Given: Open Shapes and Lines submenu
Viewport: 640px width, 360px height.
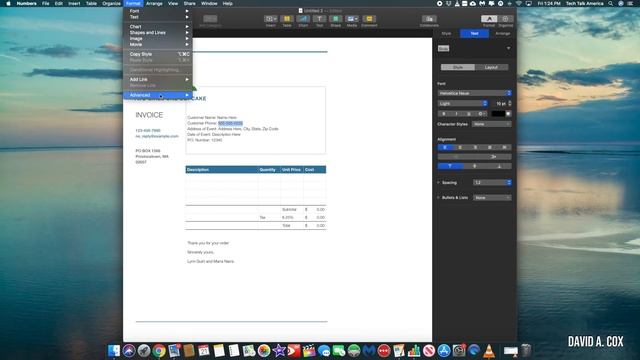Looking at the screenshot, I should click(x=158, y=33).
